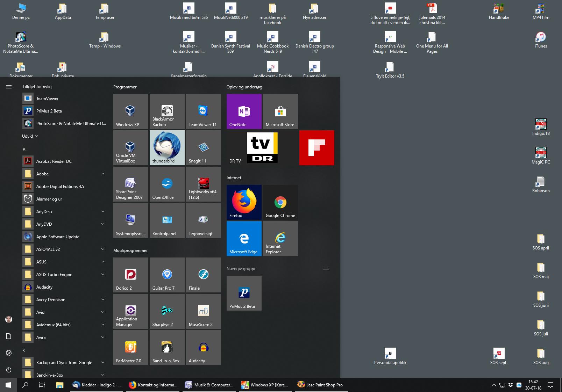Expand the Adobe folder in app list
Screen dimensions: 562x392
(64, 174)
